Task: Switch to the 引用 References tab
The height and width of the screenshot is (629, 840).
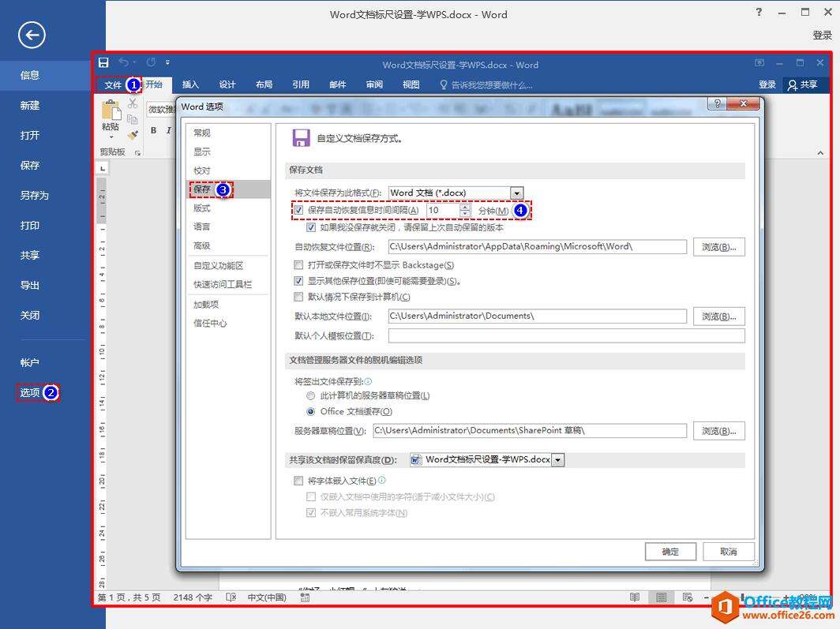Action: (x=301, y=84)
